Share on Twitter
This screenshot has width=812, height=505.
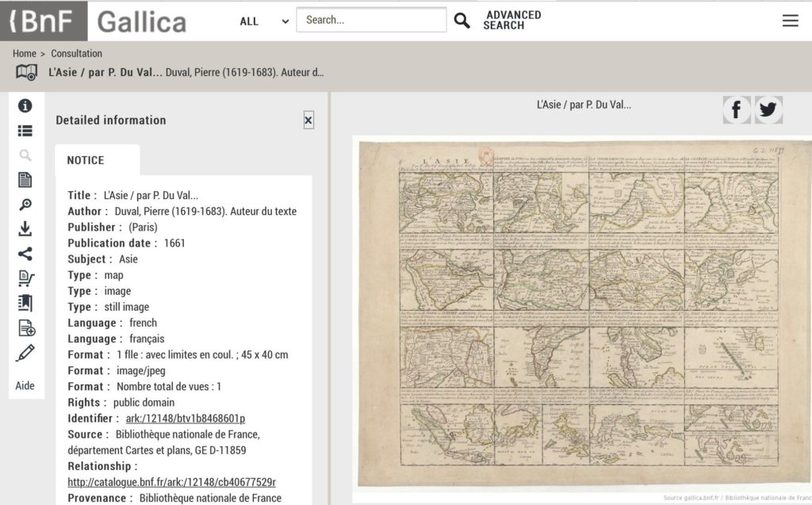768,110
